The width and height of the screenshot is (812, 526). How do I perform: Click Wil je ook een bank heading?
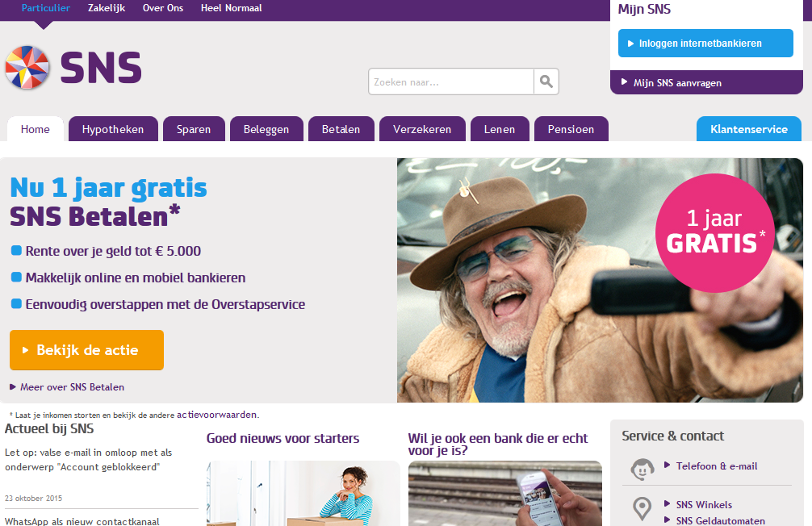(x=498, y=445)
